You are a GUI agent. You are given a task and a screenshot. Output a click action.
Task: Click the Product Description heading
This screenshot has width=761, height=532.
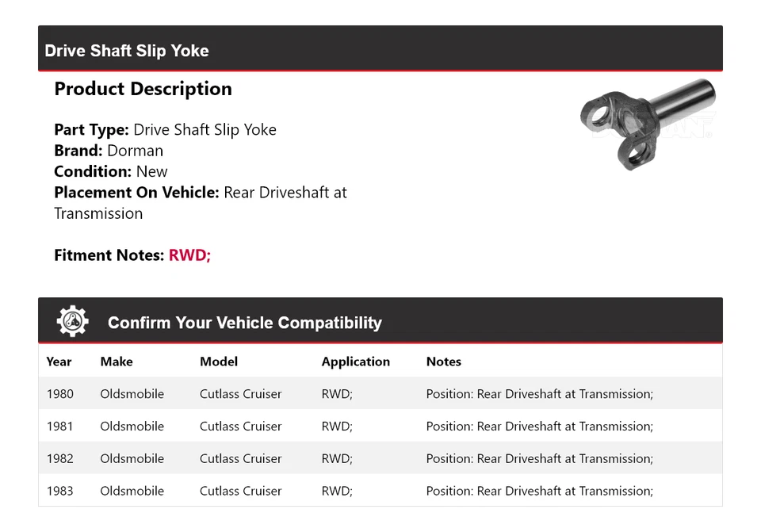tap(143, 89)
